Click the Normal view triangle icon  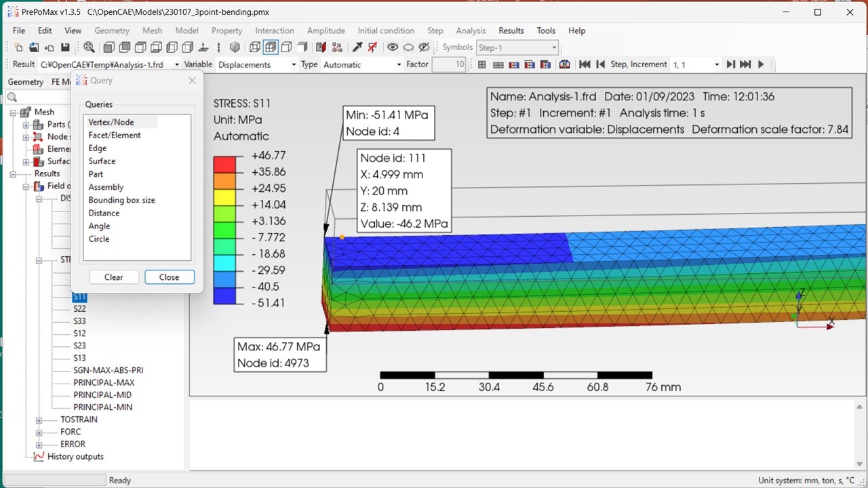[203, 47]
